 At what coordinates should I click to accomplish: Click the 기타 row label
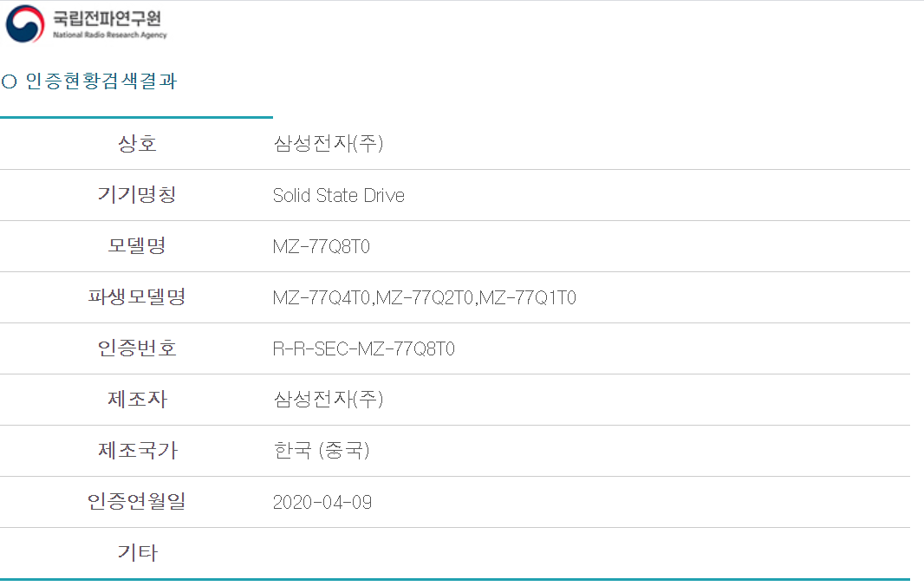tap(137, 553)
